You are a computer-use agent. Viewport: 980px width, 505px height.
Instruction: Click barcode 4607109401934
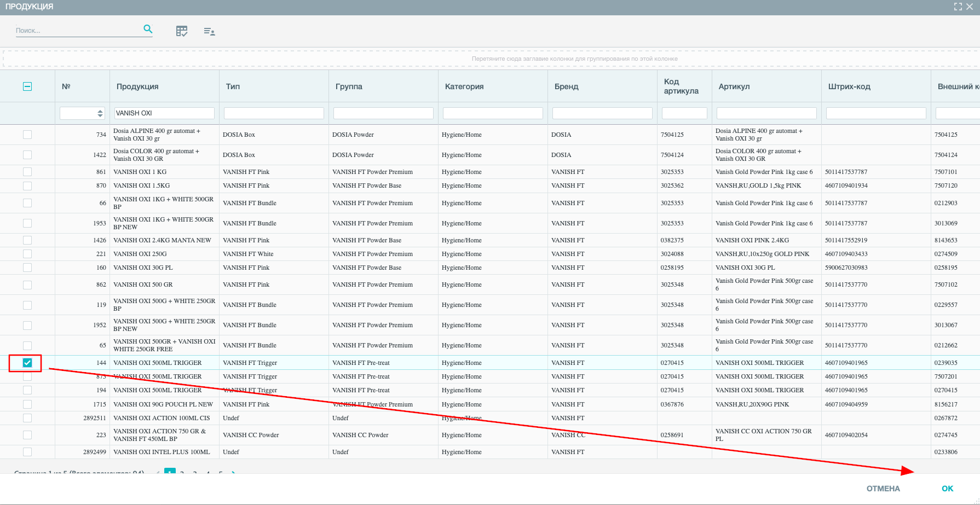click(846, 185)
